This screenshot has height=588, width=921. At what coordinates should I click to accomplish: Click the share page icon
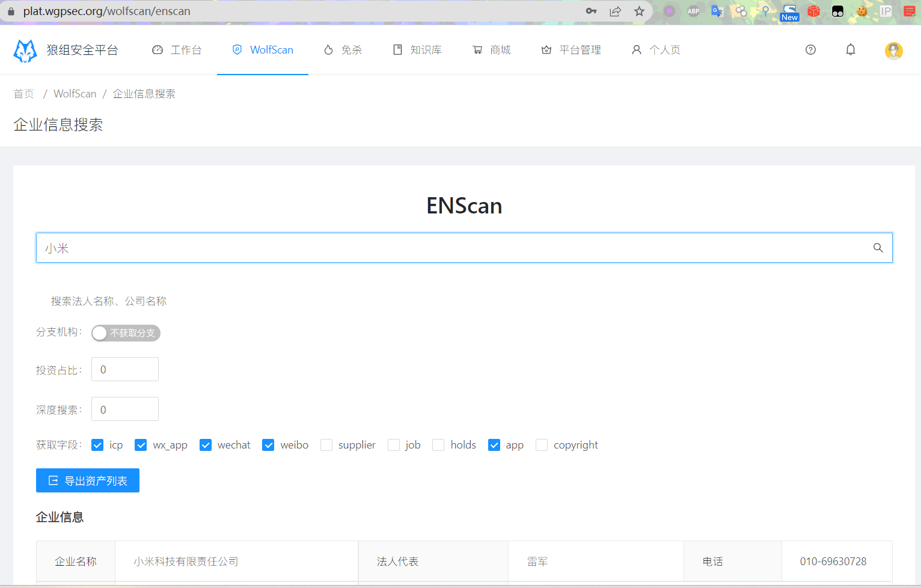point(615,11)
